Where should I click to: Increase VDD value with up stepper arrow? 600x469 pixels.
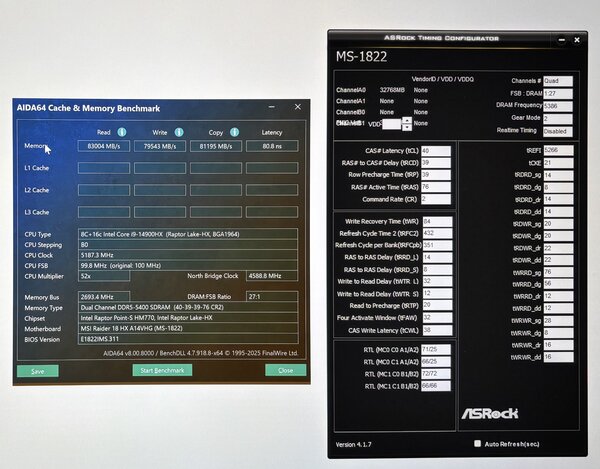tap(407, 120)
